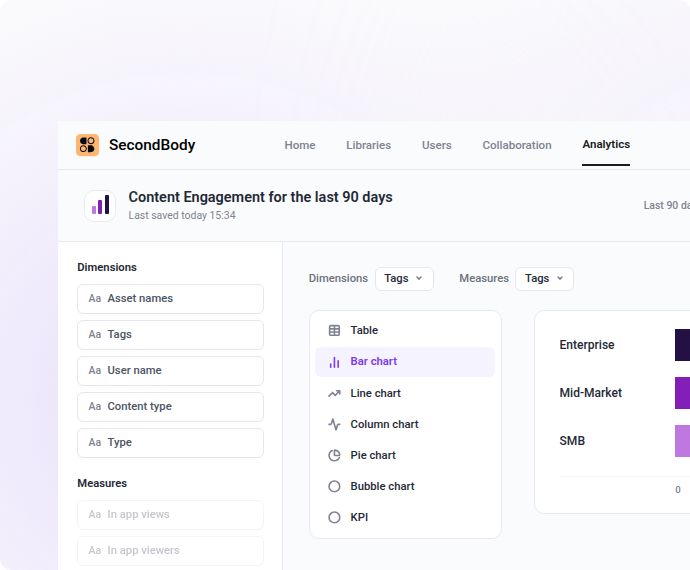Screen dimensions: 690x570
Task: Click the Tags dimension field
Action: click(170, 335)
